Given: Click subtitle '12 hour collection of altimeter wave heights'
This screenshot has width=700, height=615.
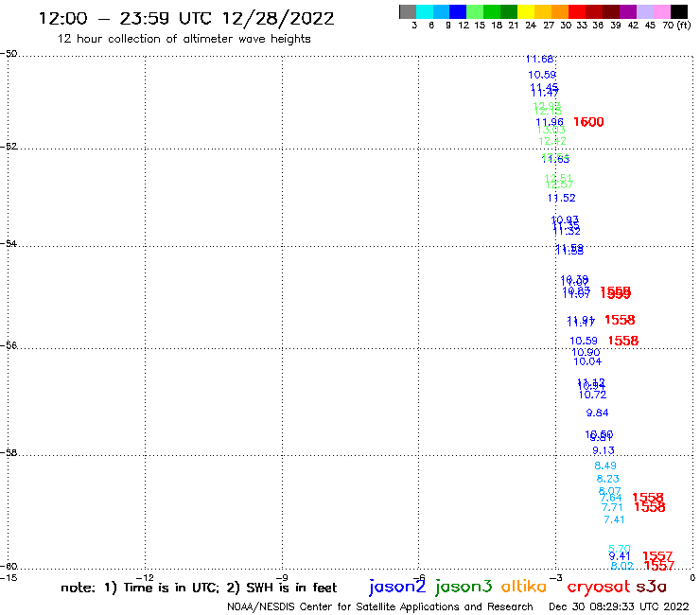Looking at the screenshot, I should pyautogui.click(x=184, y=39).
